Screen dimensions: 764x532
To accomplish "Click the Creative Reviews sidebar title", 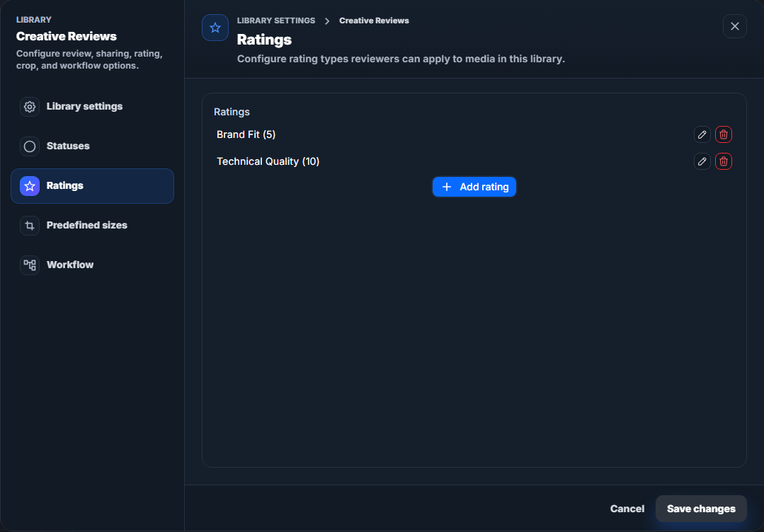I will coord(67,37).
